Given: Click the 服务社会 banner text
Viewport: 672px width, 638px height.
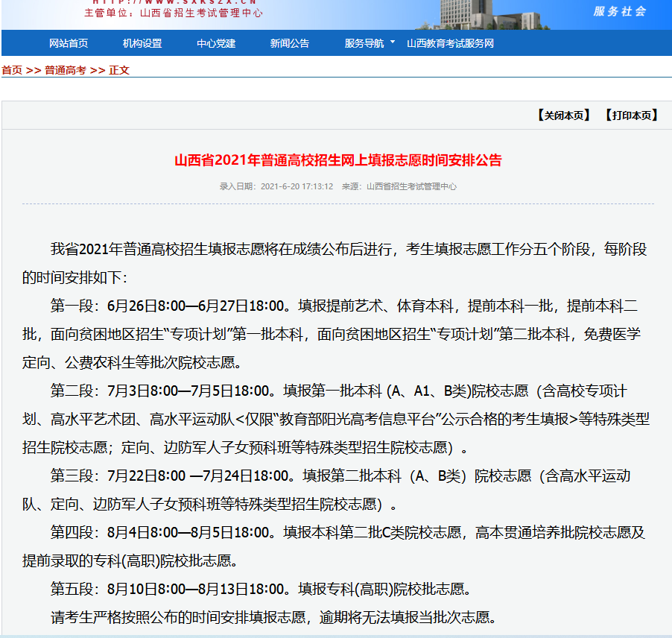Looking at the screenshot, I should tap(622, 12).
